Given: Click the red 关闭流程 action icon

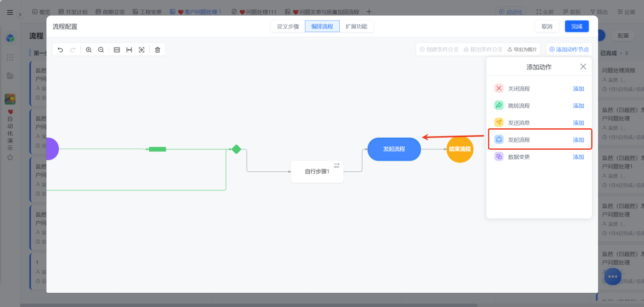Looking at the screenshot, I should 499,89.
